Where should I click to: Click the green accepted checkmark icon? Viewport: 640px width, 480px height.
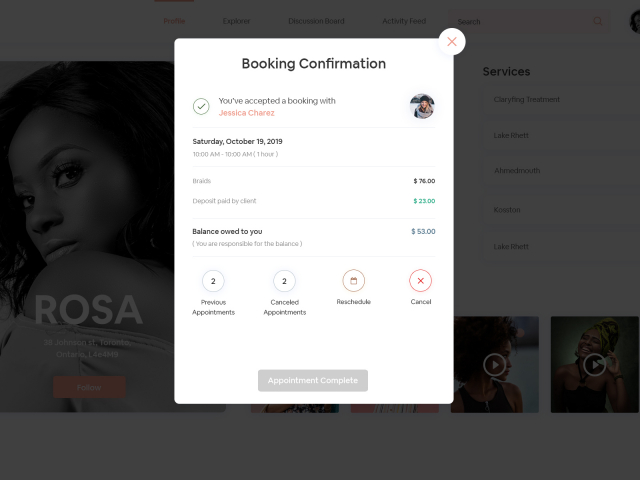pos(201,106)
